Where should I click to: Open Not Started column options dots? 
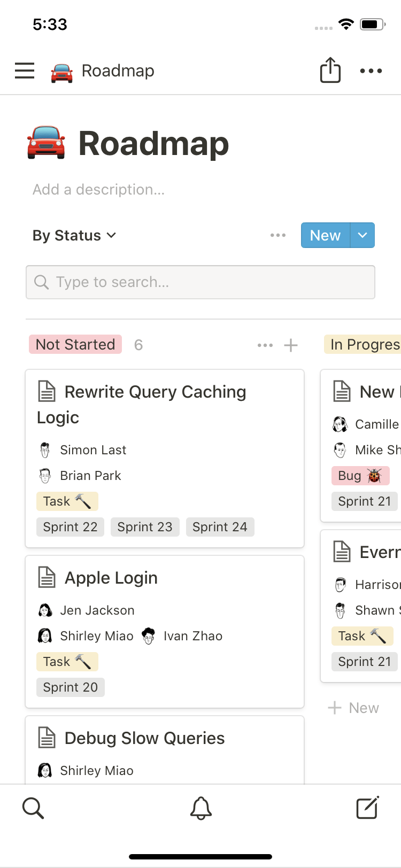coord(265,345)
